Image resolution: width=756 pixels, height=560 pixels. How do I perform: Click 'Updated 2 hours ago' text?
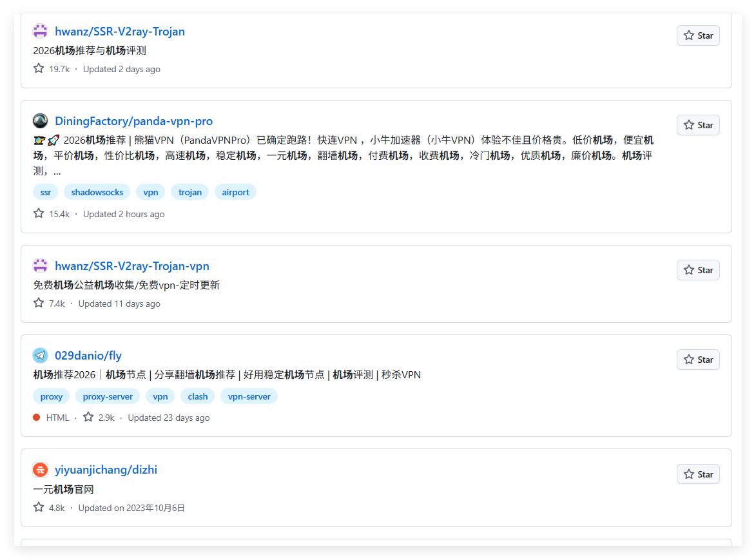(x=124, y=215)
